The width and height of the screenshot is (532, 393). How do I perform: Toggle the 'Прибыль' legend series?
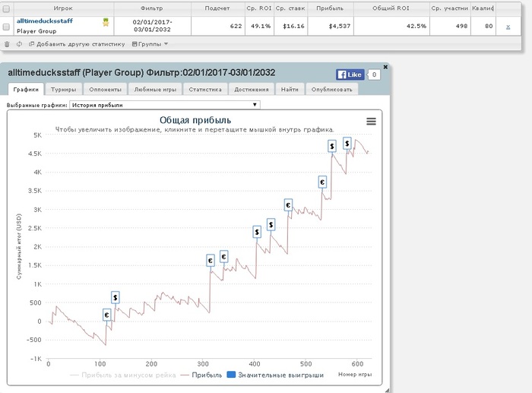tap(201, 375)
